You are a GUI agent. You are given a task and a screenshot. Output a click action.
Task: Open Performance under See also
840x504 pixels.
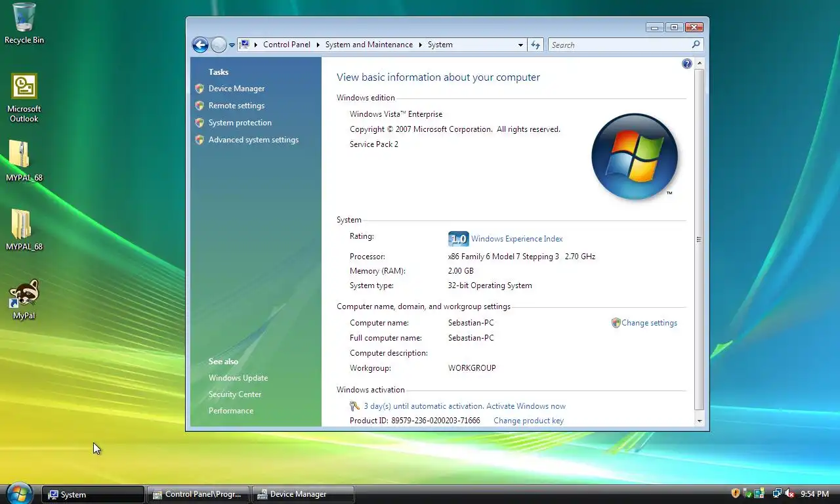[230, 411]
